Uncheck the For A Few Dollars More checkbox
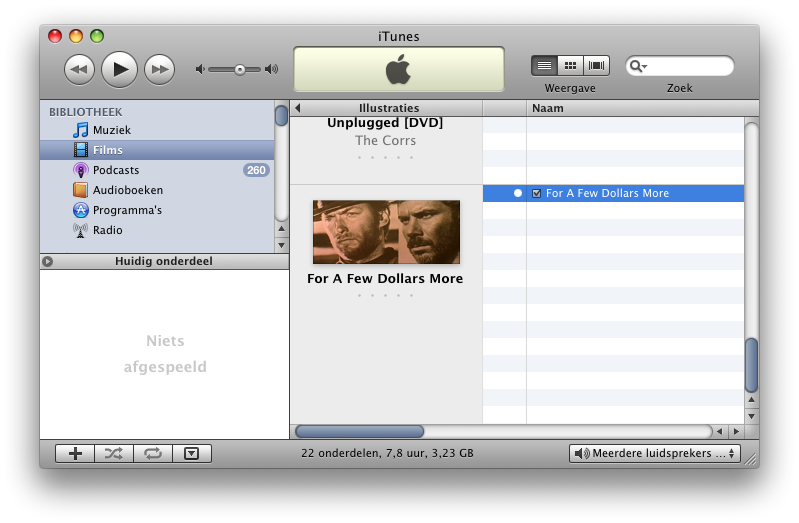The image size is (799, 523). 537,193
